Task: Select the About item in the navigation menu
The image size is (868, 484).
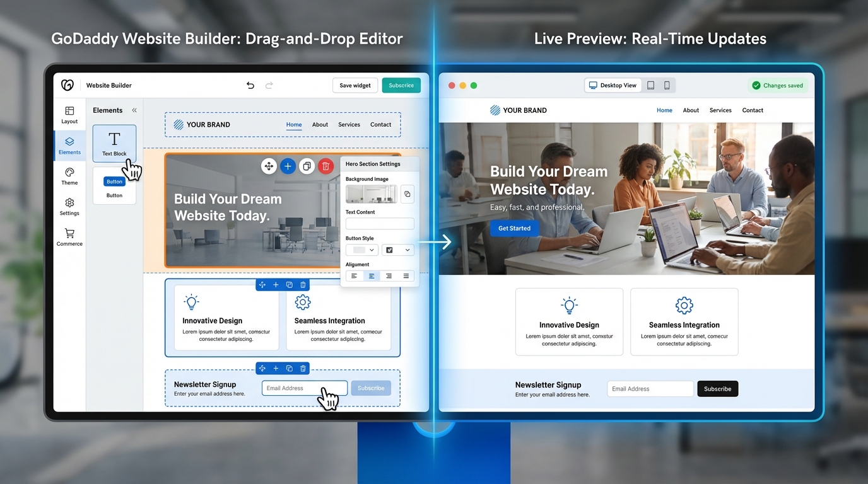Action: tap(320, 124)
